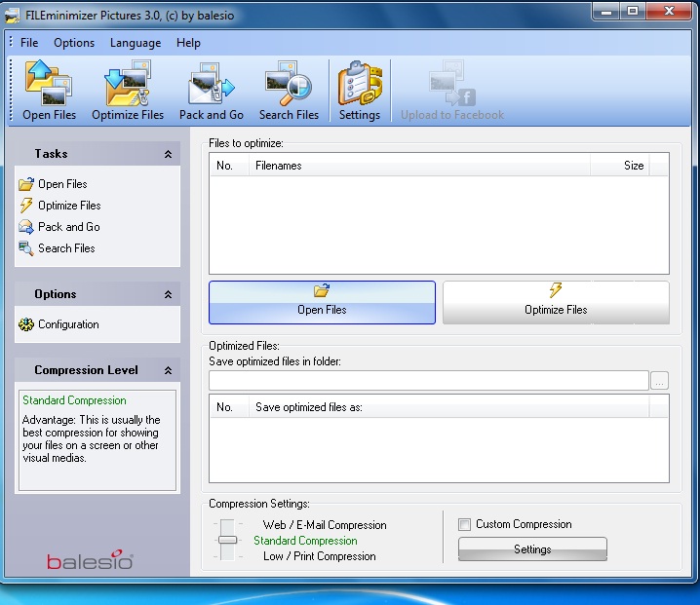Select the Standard Compression slider label

(x=305, y=541)
